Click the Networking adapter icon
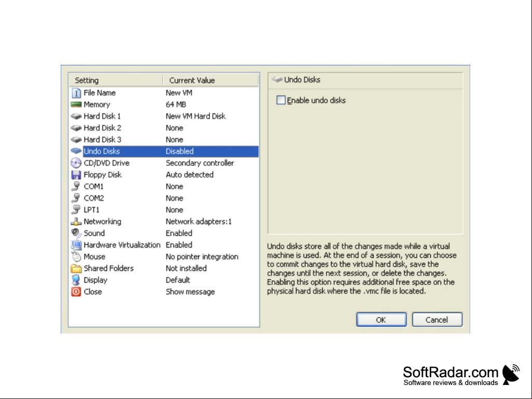The width and height of the screenshot is (532, 399). pos(76,222)
